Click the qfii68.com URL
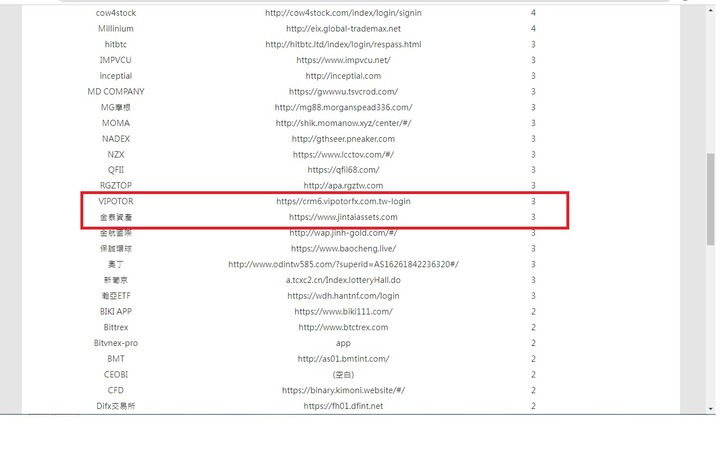This screenshot has width=720, height=450. coord(343,170)
